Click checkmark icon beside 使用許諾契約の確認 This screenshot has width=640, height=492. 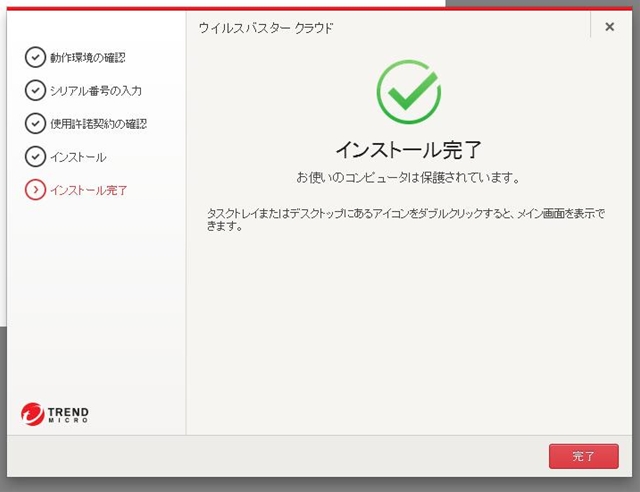(35, 123)
